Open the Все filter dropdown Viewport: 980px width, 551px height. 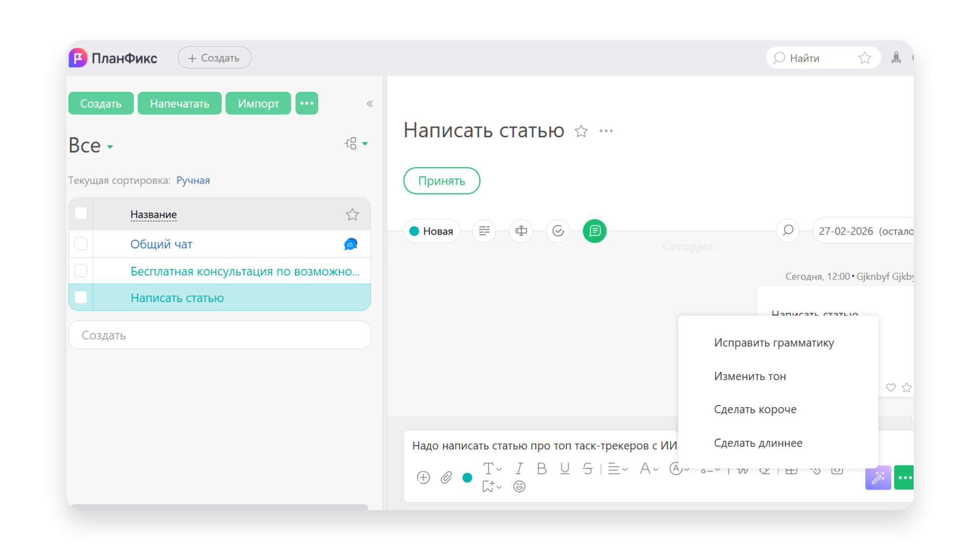click(x=91, y=145)
